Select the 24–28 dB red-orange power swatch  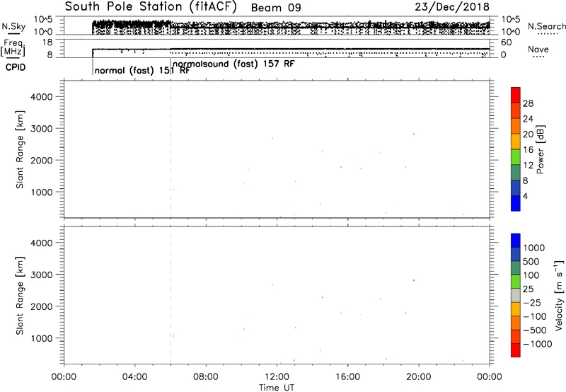click(516, 110)
